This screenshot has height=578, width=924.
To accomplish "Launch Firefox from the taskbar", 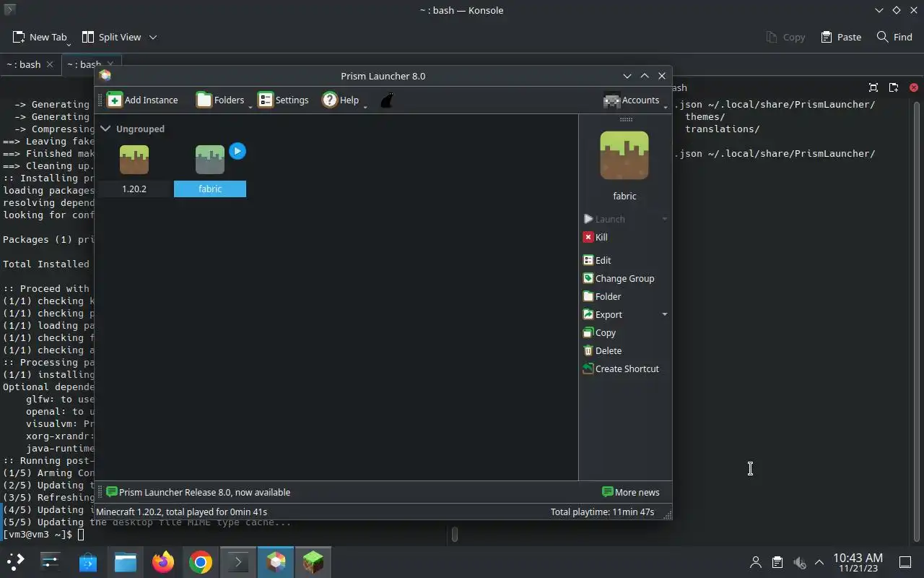I will tap(163, 561).
